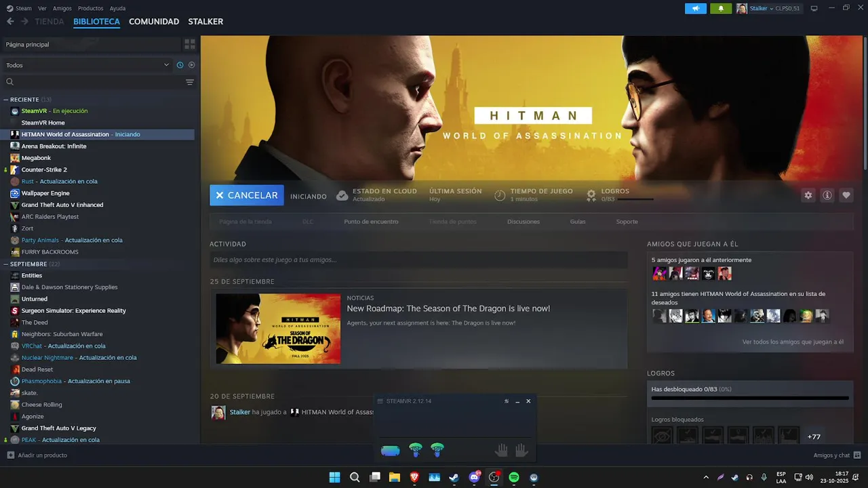
Task: Open the Soporte tab
Action: click(627, 222)
